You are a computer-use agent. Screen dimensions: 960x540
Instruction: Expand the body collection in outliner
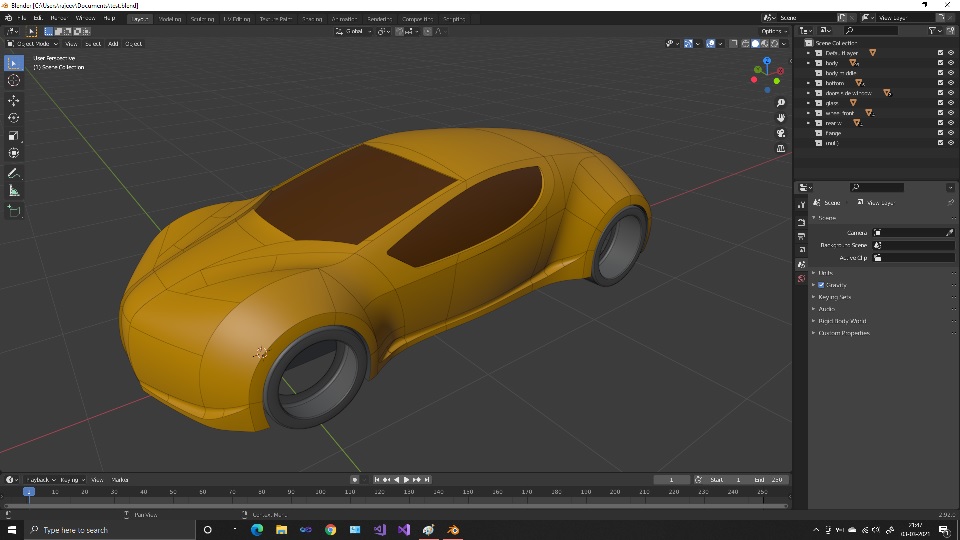[x=809, y=63]
